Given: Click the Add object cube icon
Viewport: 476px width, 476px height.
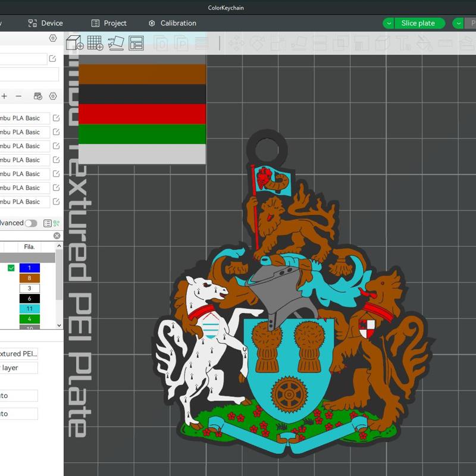Looking at the screenshot, I should click(75, 43).
